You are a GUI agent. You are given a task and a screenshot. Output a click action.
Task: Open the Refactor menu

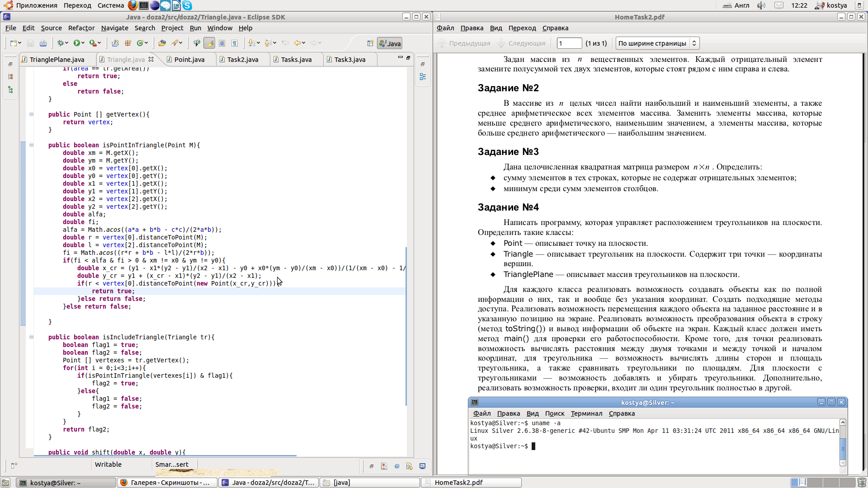click(x=81, y=28)
